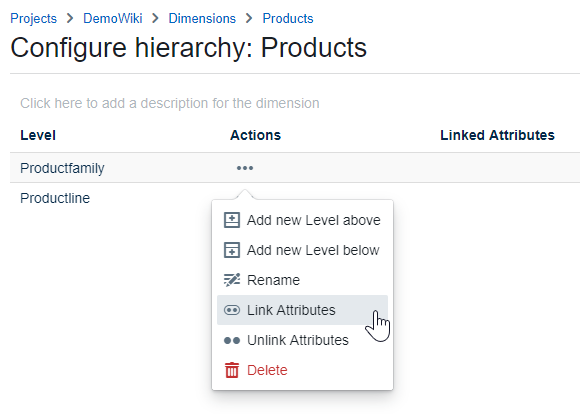This screenshot has height=414, width=580.
Task: Open the Products breadcrumb link
Action: click(x=288, y=18)
